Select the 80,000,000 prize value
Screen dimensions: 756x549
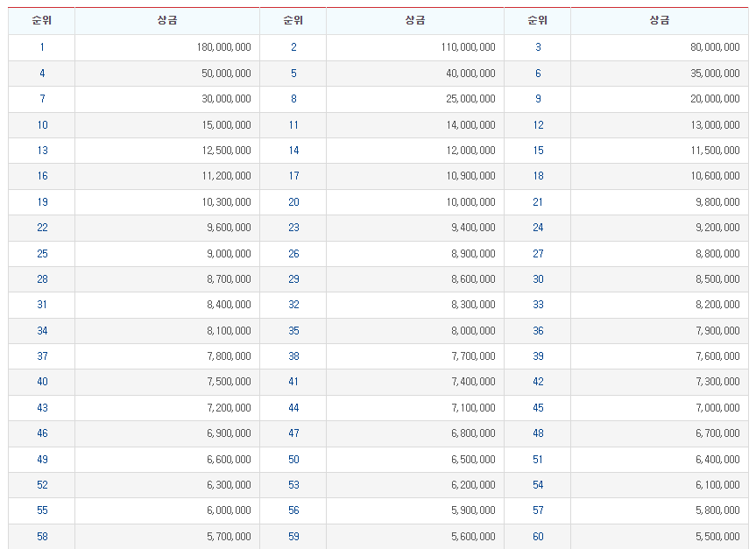[x=715, y=47]
